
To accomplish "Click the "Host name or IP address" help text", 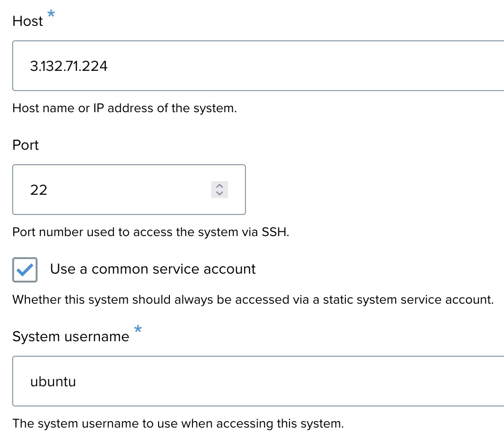I will pyautogui.click(x=124, y=108).
